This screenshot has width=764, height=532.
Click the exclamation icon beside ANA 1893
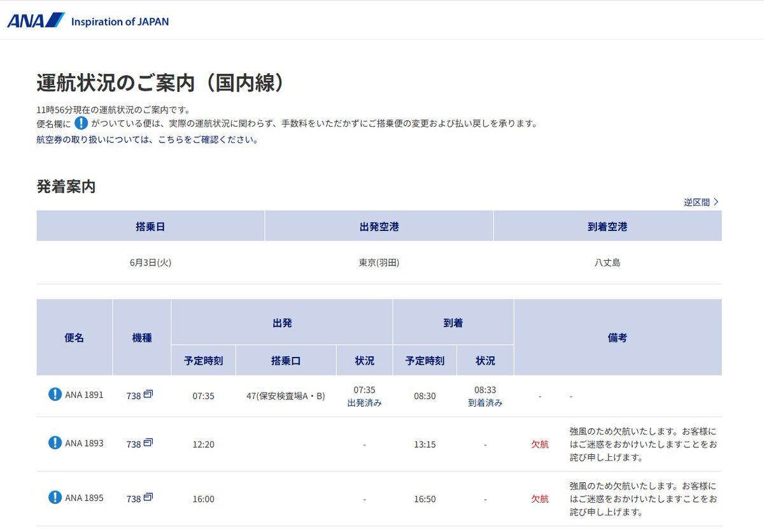pos(55,443)
